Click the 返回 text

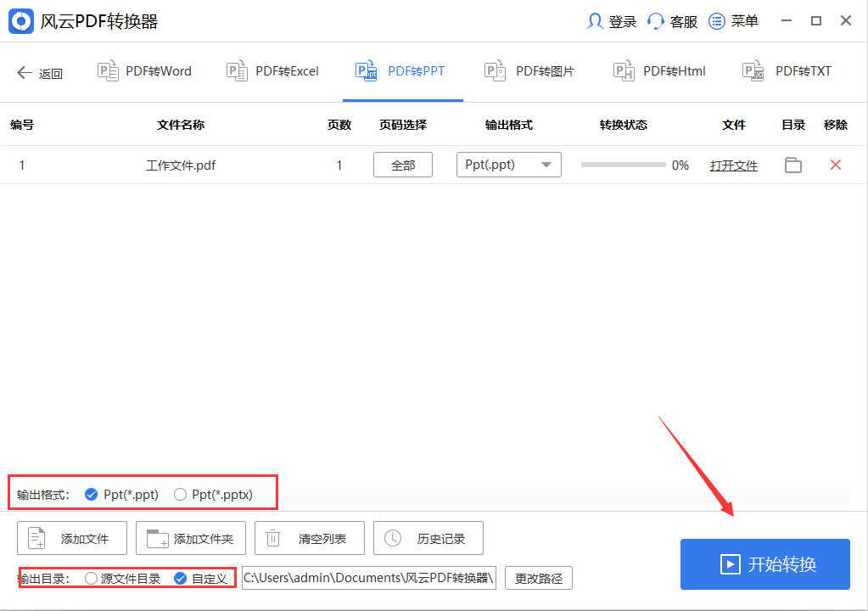[x=50, y=74]
